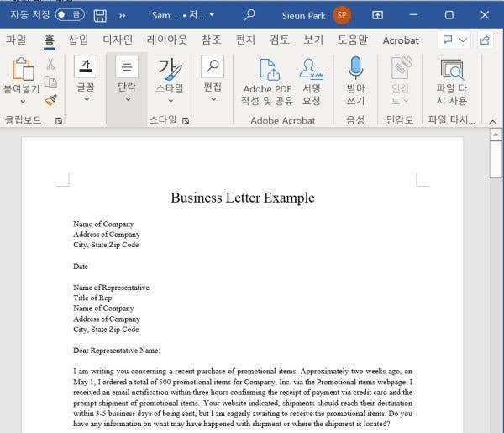Open the 클립보드 dialog launcher

tap(59, 120)
